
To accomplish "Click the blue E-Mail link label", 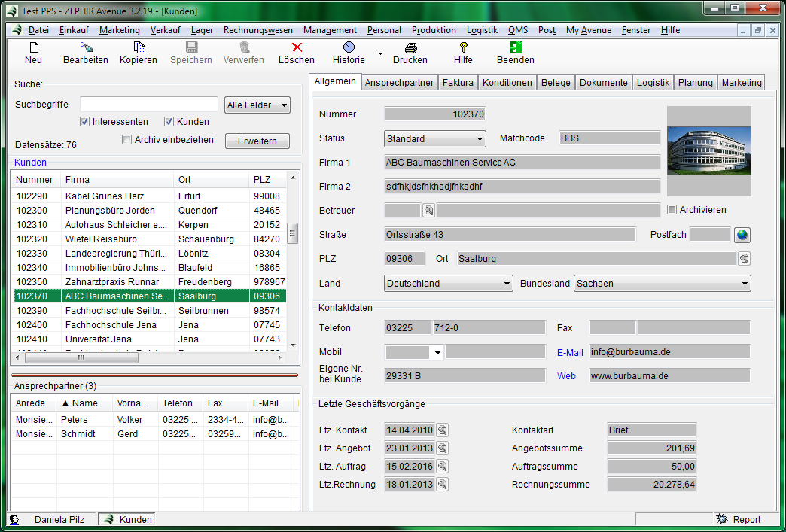I will (570, 352).
